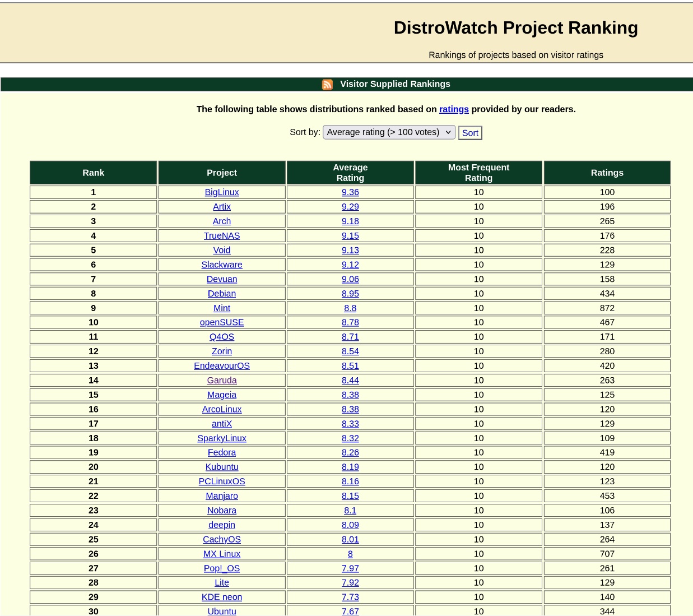Click Mint's 8.8 rating link
Image resolution: width=693 pixels, height=616 pixels.
[350, 308]
